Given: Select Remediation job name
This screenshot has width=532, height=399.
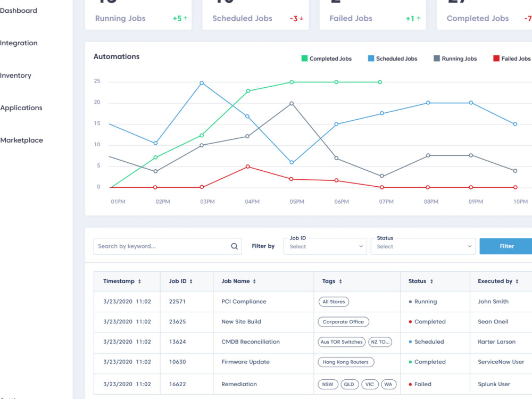Looking at the screenshot, I should pos(239,385).
